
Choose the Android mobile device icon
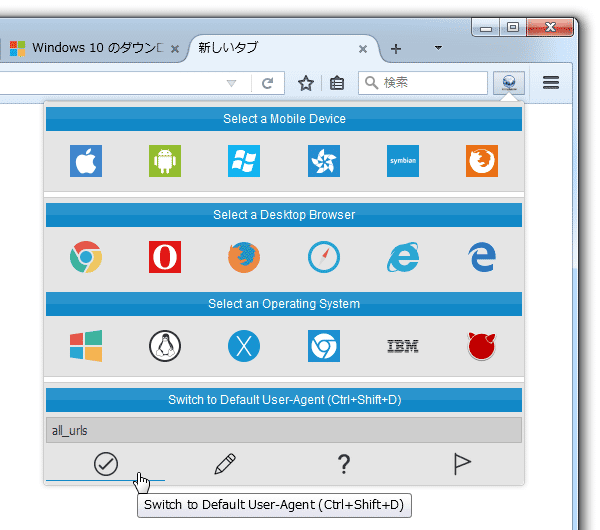[x=165, y=161]
